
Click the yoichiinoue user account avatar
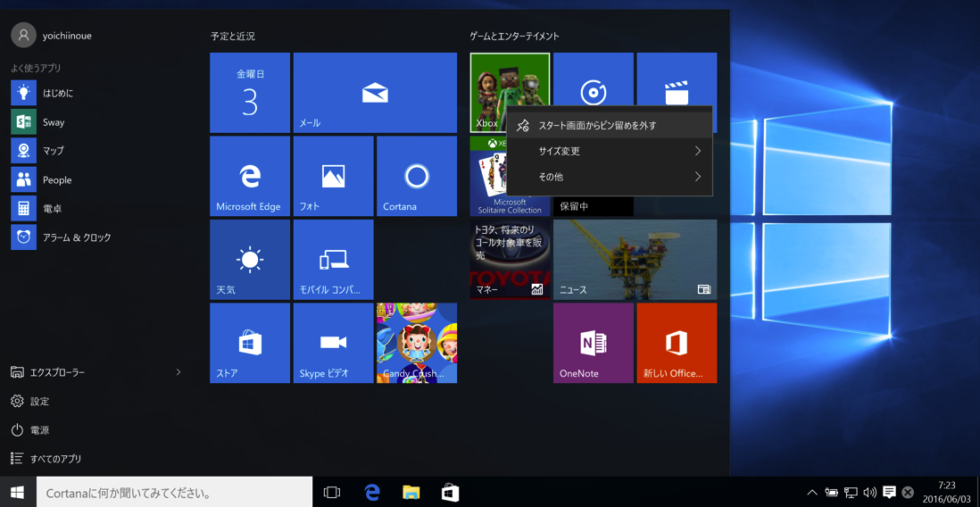click(x=23, y=36)
